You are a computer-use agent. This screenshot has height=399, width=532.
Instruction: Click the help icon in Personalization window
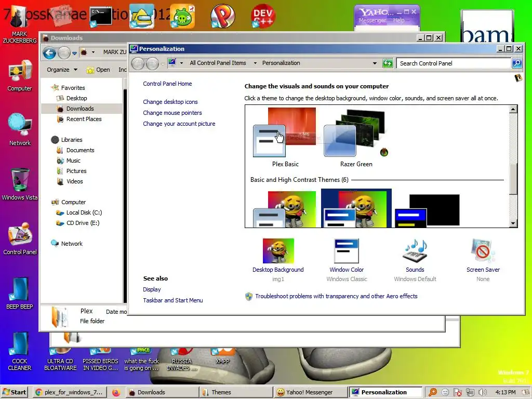(x=518, y=78)
